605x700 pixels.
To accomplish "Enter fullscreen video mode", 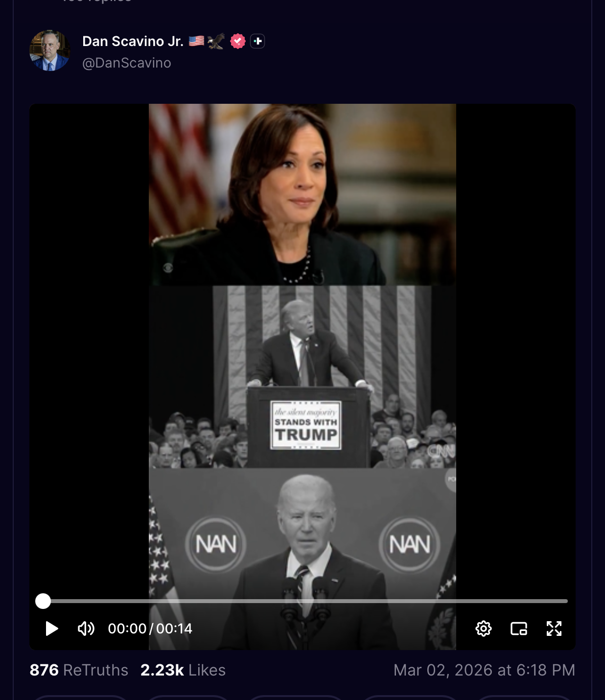I will tap(554, 629).
